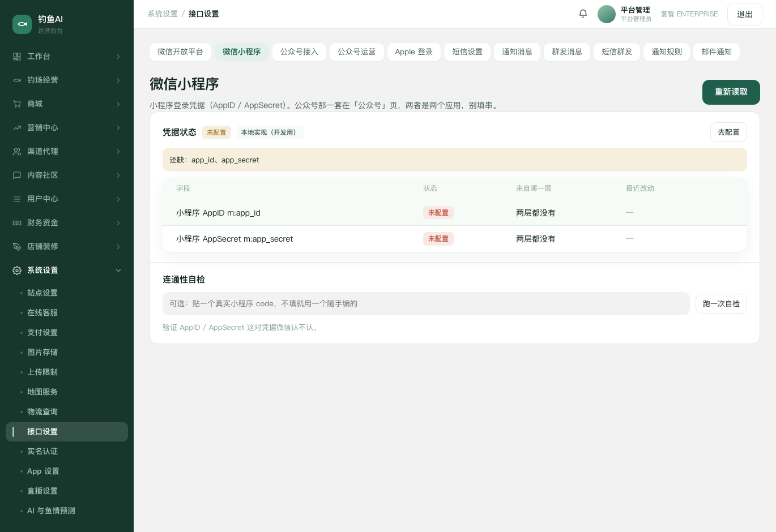Click the 本地实现（开发用）badge
The height and width of the screenshot is (532, 776).
[x=270, y=132]
